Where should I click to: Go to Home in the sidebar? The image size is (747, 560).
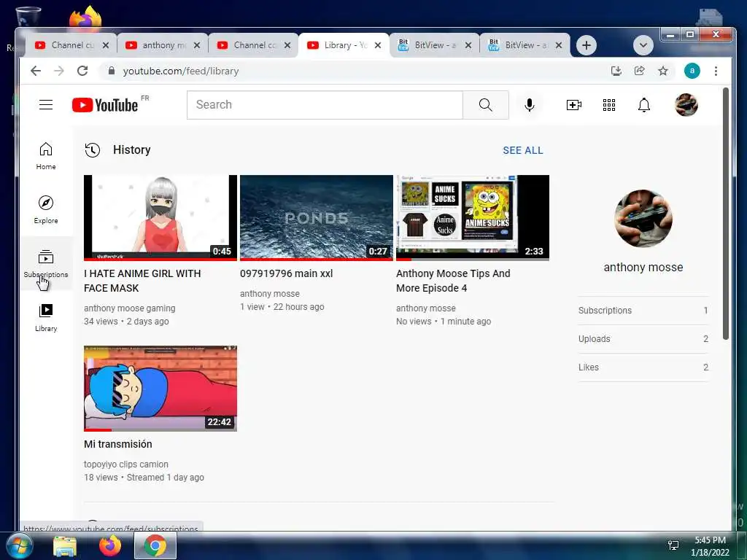click(46, 156)
